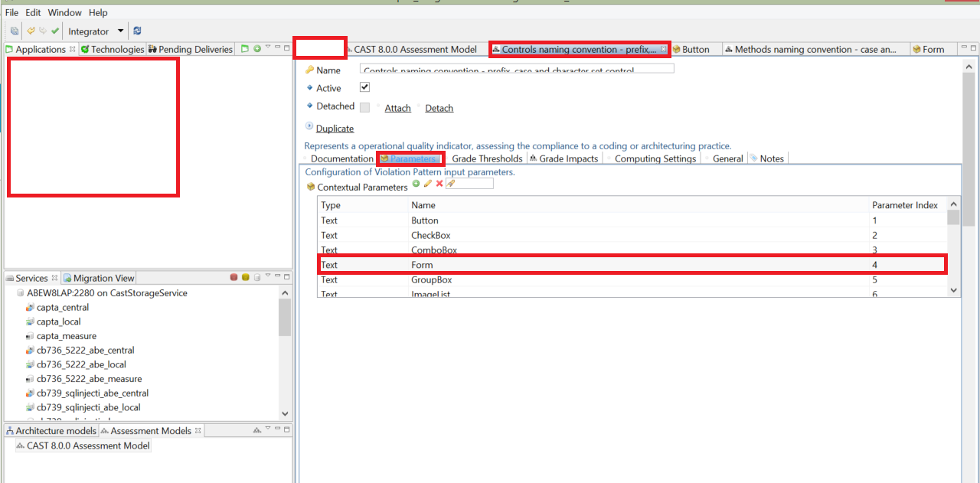This screenshot has height=483, width=980.
Task: Click the red database icon in Services toolbar
Action: (234, 278)
